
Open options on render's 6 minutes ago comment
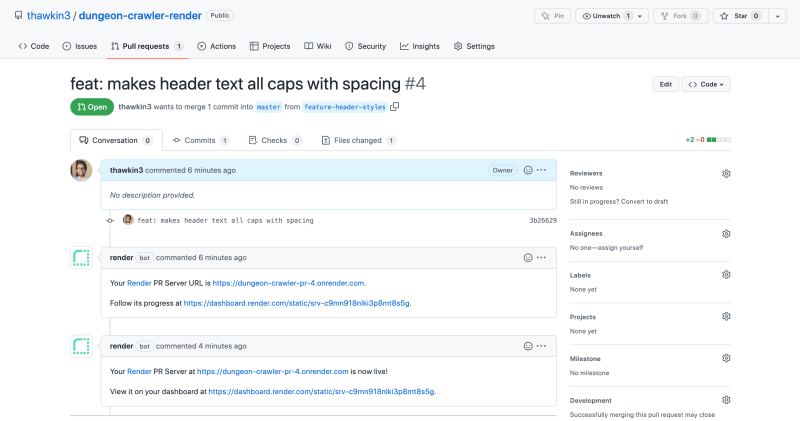[x=541, y=258]
